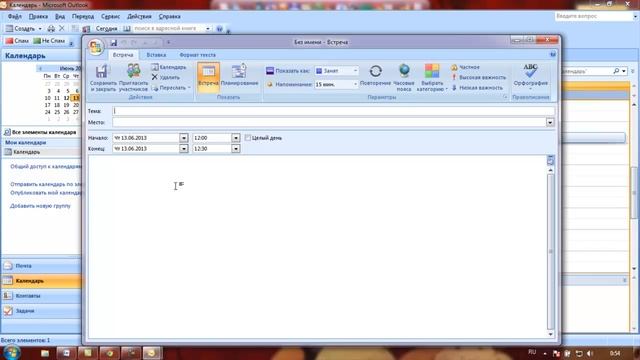The image size is (640, 360).
Task: Open the Переход menu
Action: click(x=83, y=16)
